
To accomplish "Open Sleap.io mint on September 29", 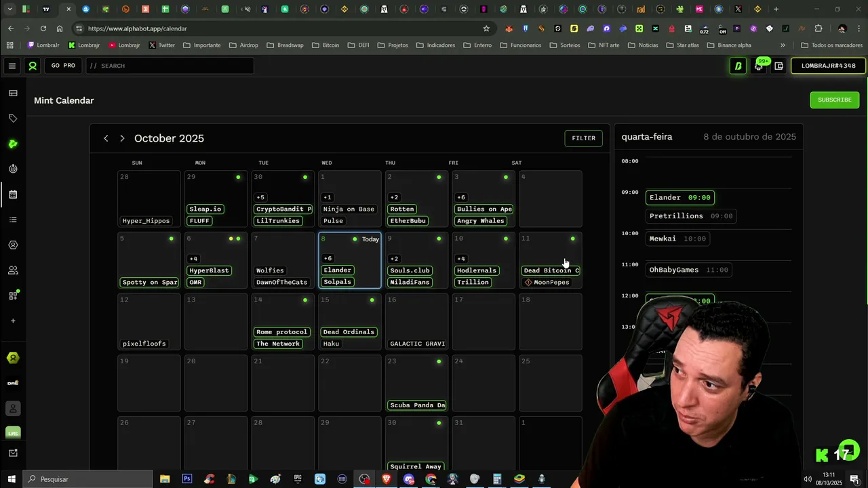I will coord(205,209).
